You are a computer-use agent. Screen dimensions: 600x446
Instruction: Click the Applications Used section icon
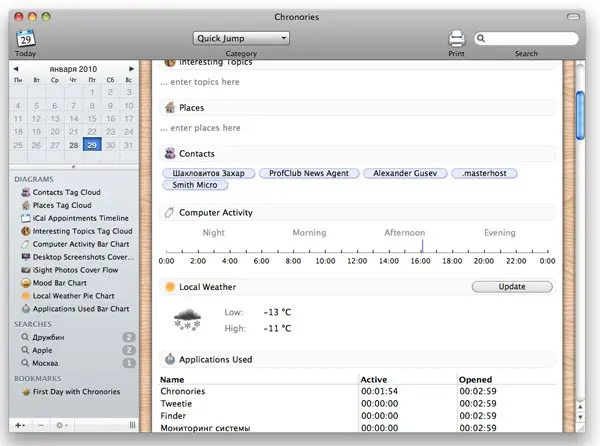[170, 359]
